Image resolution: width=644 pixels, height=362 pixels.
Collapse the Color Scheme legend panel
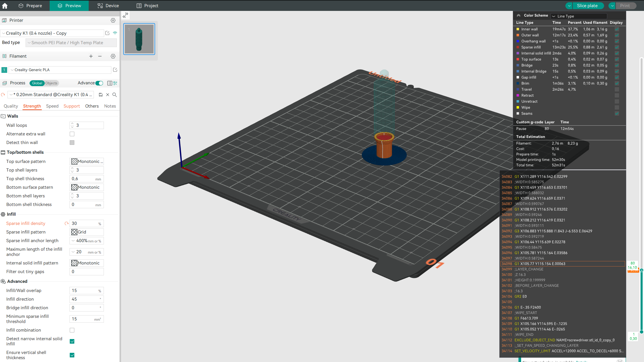519,15
